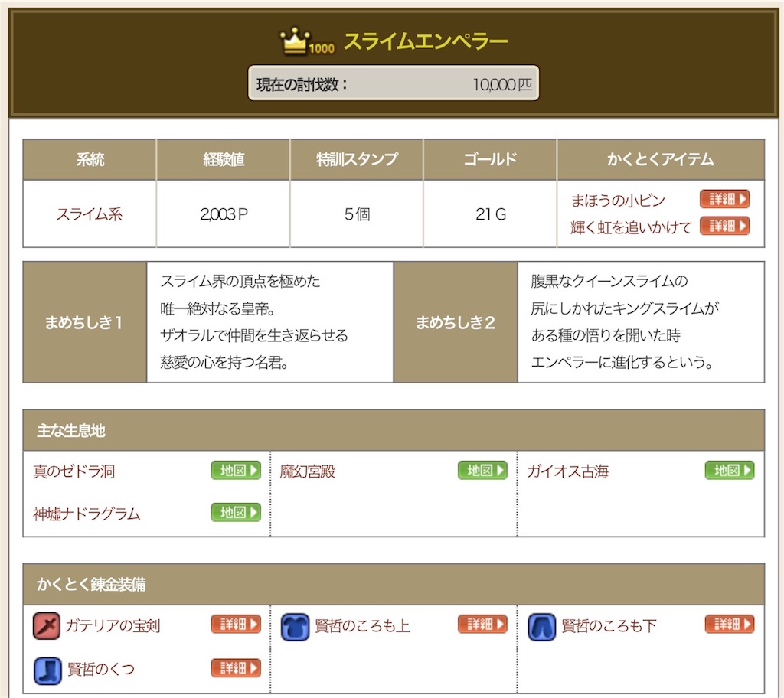Show the 地図 map for 魔幻宮殿

click(482, 470)
